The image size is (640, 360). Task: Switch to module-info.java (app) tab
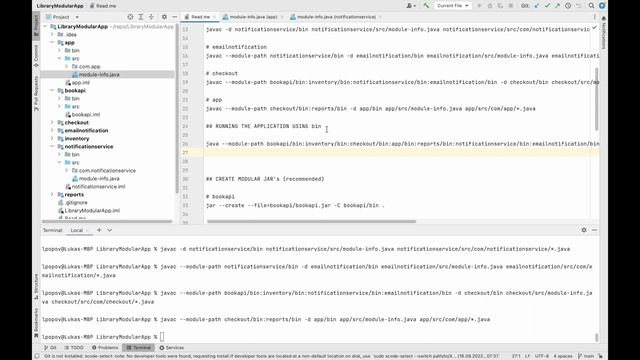pos(253,17)
